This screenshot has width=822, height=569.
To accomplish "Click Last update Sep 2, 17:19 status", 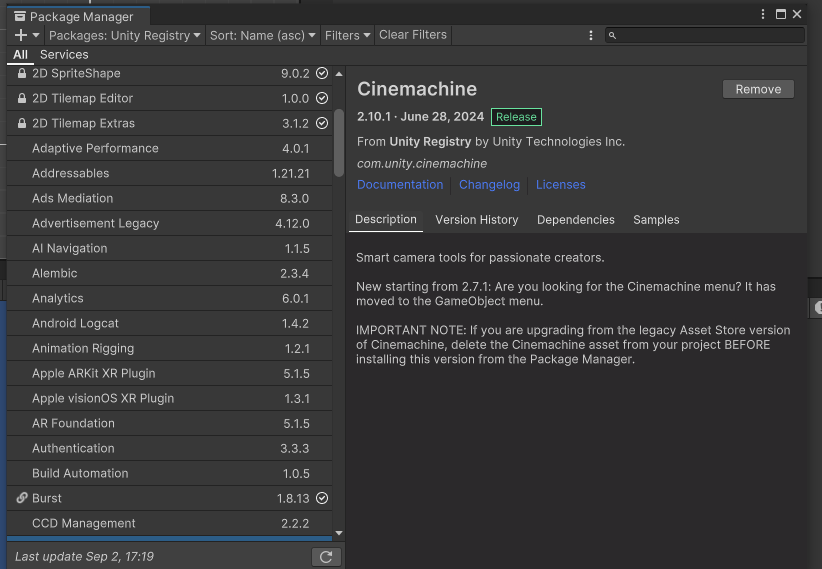I will (x=84, y=556).
